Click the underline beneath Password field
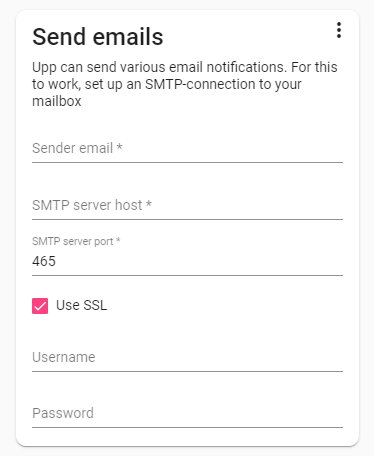The image size is (374, 456). tap(187, 427)
